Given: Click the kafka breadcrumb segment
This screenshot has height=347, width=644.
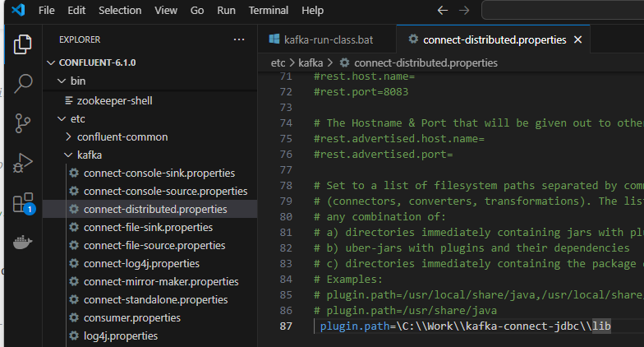Looking at the screenshot, I should [310, 62].
